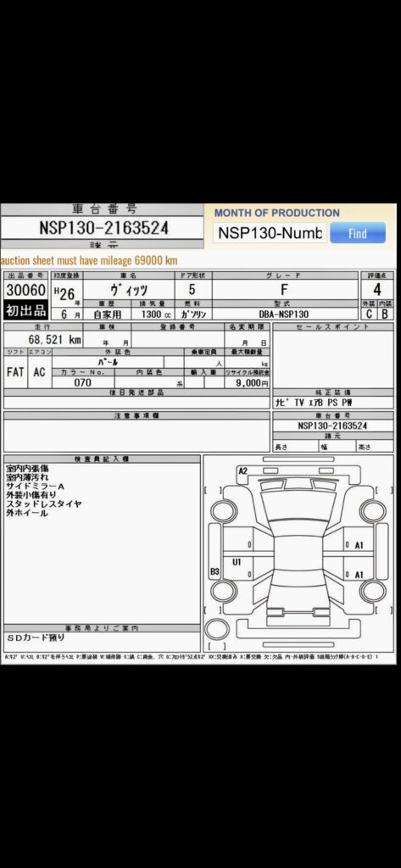Select color number 070
This screenshot has height=868, width=401.
click(x=83, y=382)
